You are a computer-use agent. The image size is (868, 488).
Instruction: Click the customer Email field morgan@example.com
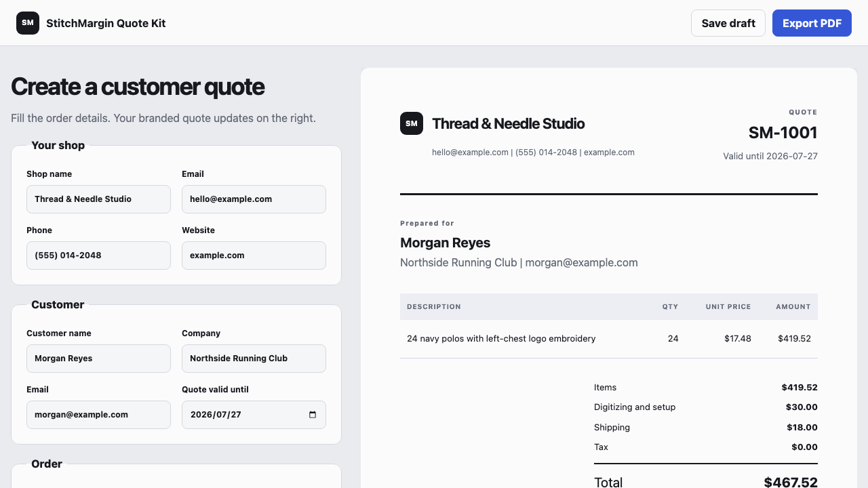pos(98,415)
